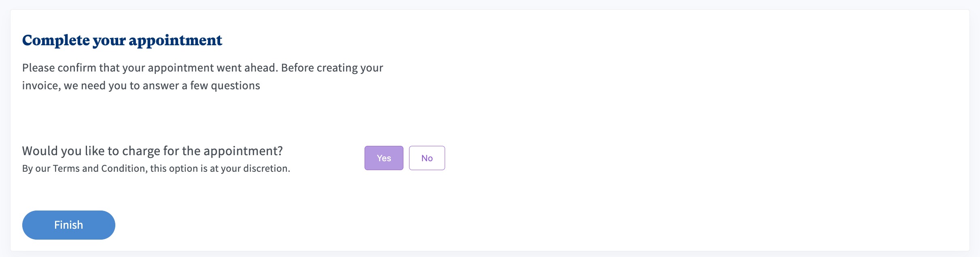The height and width of the screenshot is (257, 980).
Task: Click the words "went ahead." in the description
Action: pos(247,68)
